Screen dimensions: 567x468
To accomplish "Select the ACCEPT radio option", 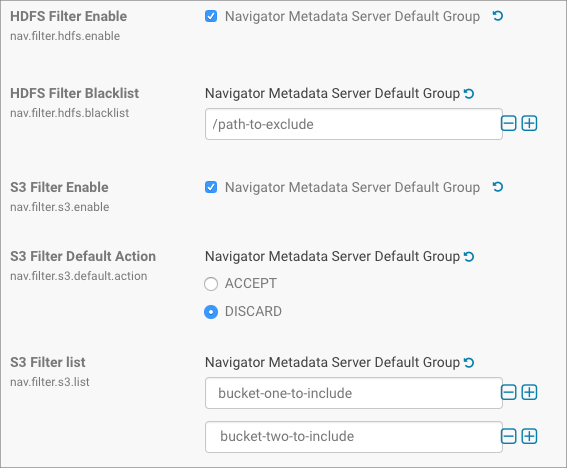I will (x=211, y=284).
